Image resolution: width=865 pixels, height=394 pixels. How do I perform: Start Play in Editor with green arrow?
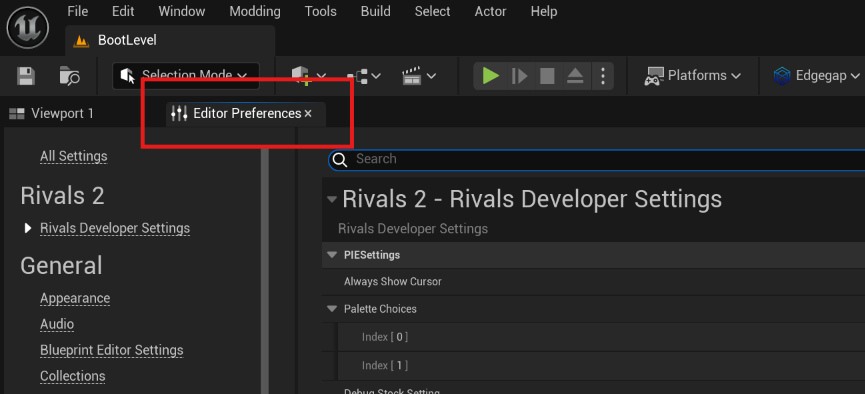point(490,76)
